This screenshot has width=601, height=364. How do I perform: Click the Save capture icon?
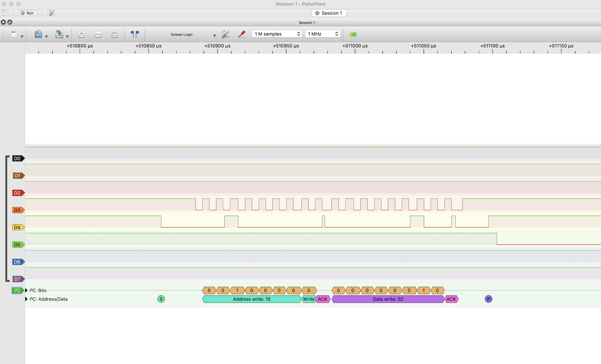(59, 34)
